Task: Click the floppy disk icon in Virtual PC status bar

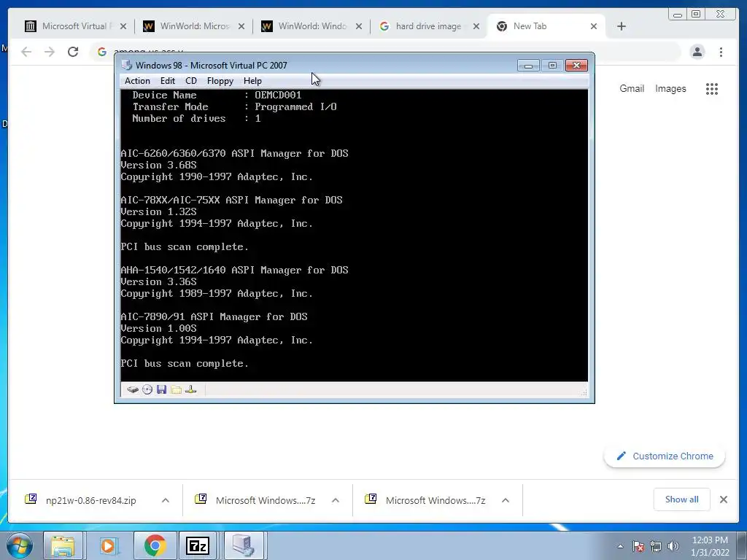Action: pos(161,389)
